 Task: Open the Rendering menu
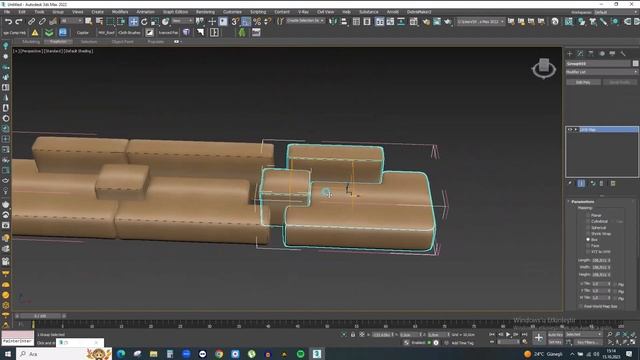[205, 12]
